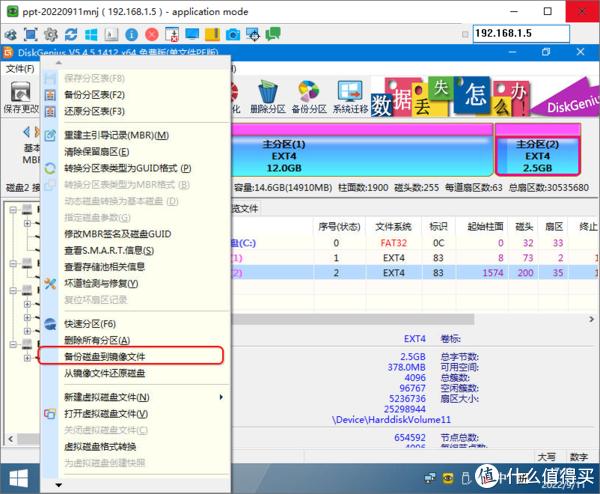Expand the plus under the bottommost disk

27,358
